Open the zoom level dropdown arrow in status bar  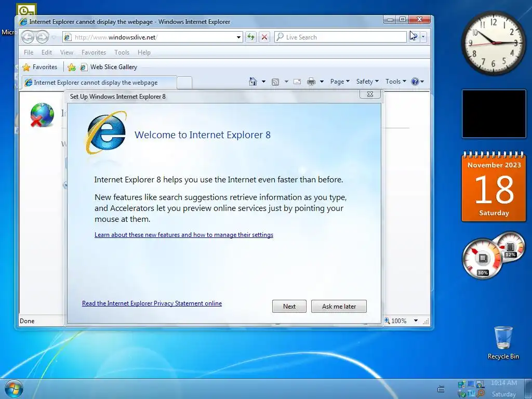pyautogui.click(x=416, y=321)
